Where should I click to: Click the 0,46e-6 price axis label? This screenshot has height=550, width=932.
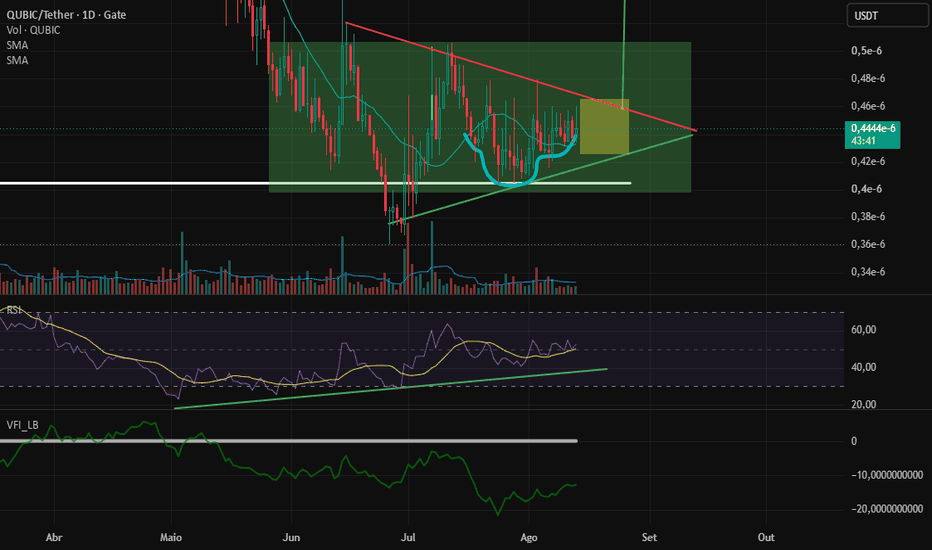tap(868, 106)
